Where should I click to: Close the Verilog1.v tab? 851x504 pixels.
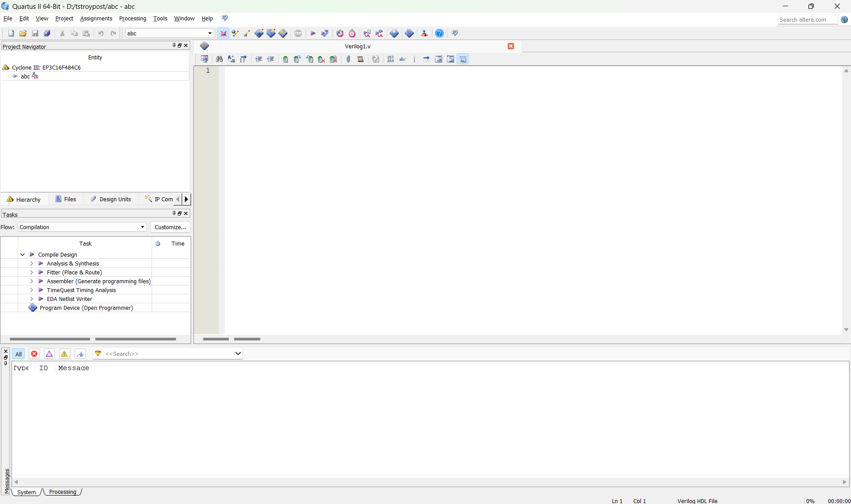point(511,46)
